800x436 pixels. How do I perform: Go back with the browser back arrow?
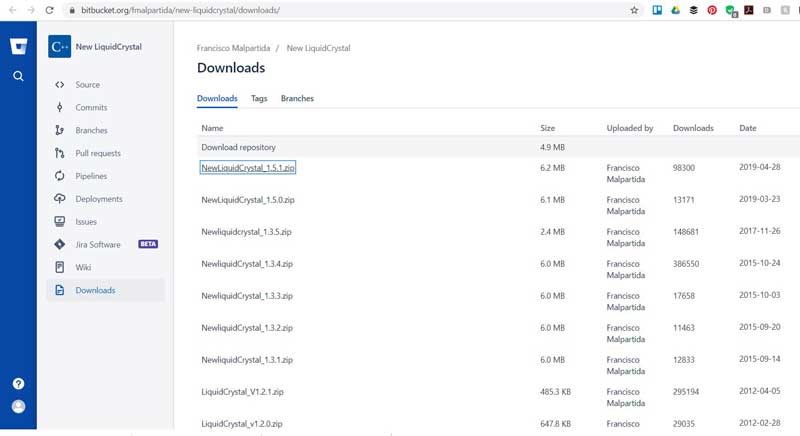click(x=12, y=10)
